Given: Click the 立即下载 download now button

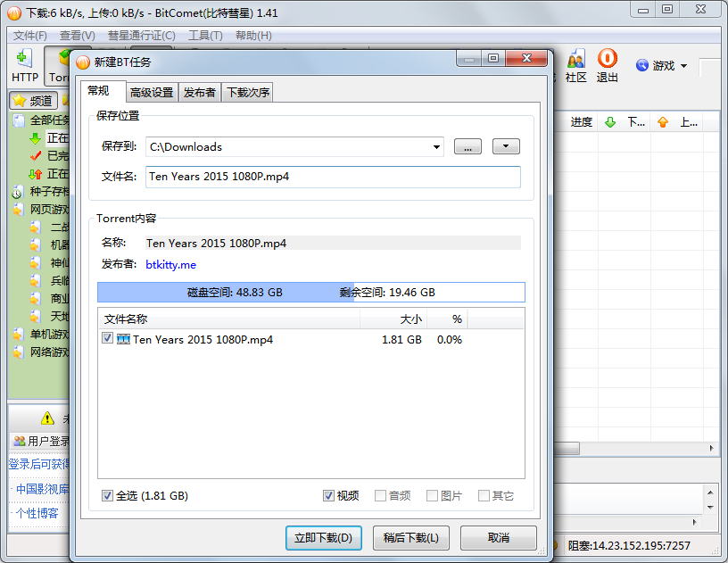Looking at the screenshot, I should 323,538.
